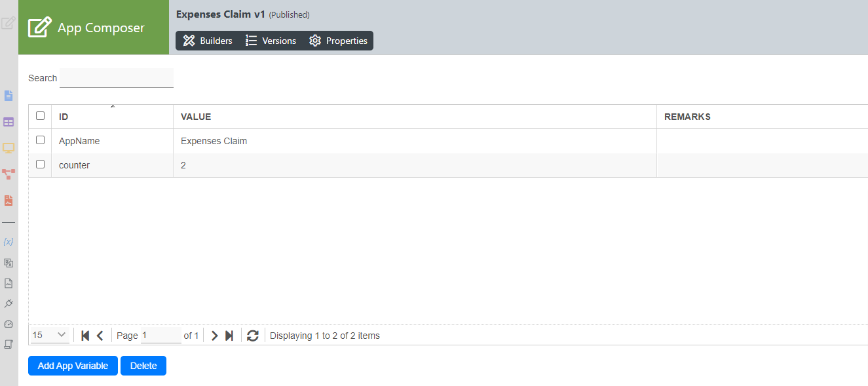Image resolution: width=868 pixels, height=386 pixels.
Task: Tick the counter row checkbox
Action: [x=41, y=164]
